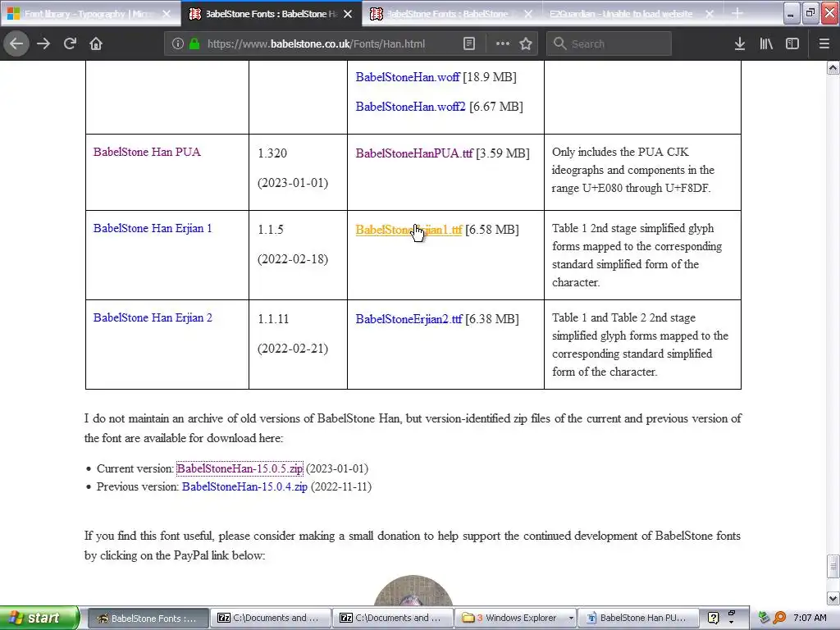Open the BabelStone Han Erjian 2 link

click(x=153, y=318)
